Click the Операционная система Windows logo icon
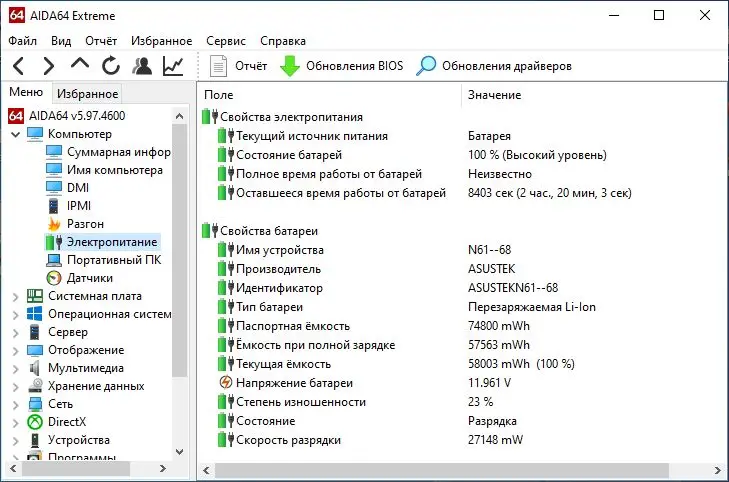 tap(35, 314)
